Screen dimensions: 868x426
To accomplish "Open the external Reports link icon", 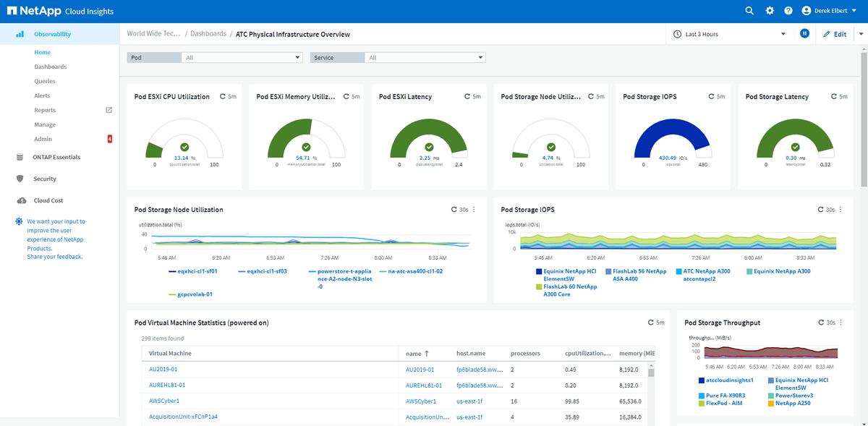I will (x=109, y=110).
